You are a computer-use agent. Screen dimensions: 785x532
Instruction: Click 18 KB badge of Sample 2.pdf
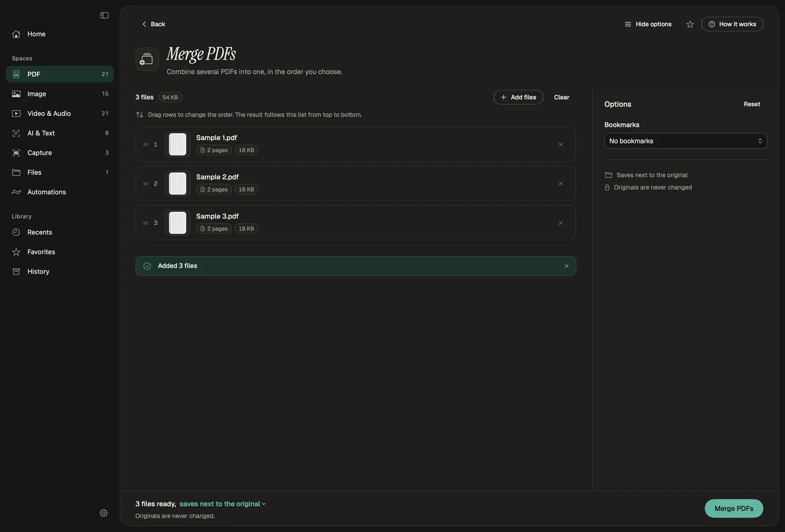tap(246, 189)
